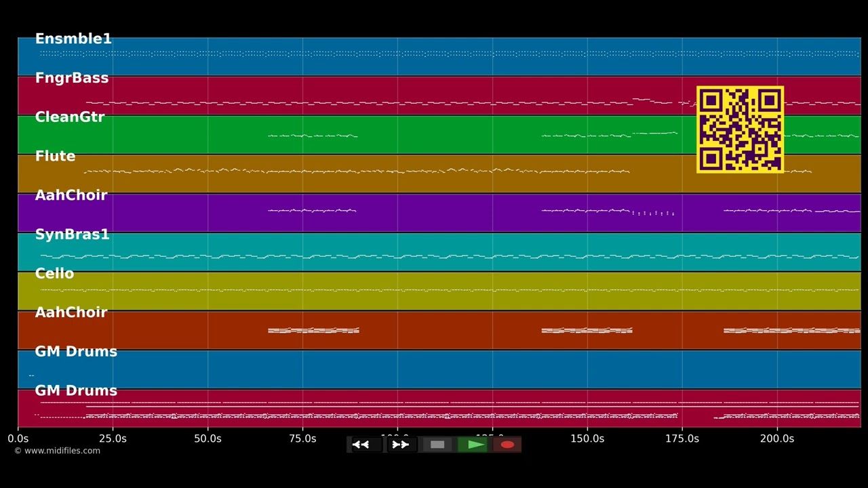Stop playback with the gray square button

(437, 445)
